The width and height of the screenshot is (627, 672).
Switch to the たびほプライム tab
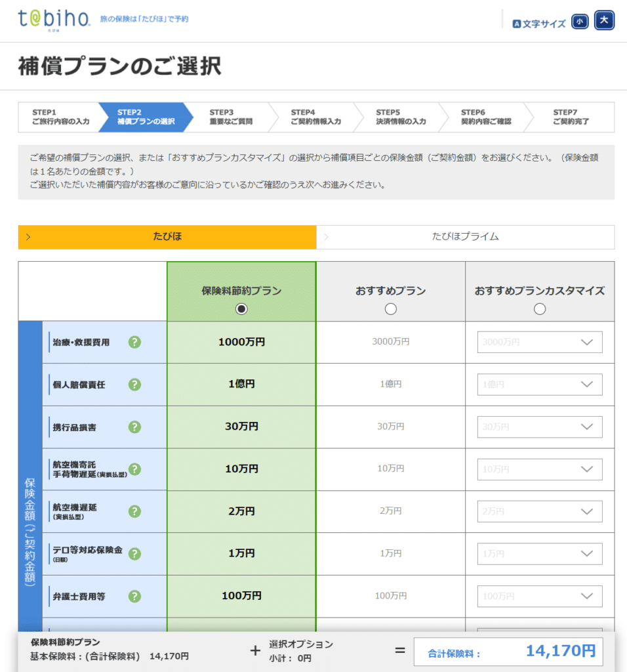click(465, 237)
